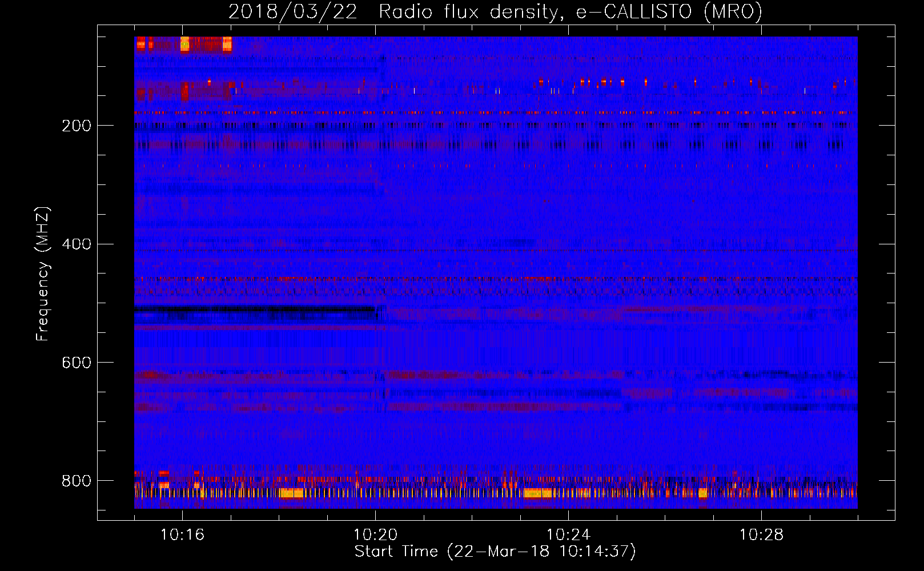This screenshot has height=571, width=924.
Task: Click the 'Start Time (22-Mar-18 10:14:37)' label
Action: point(495,552)
